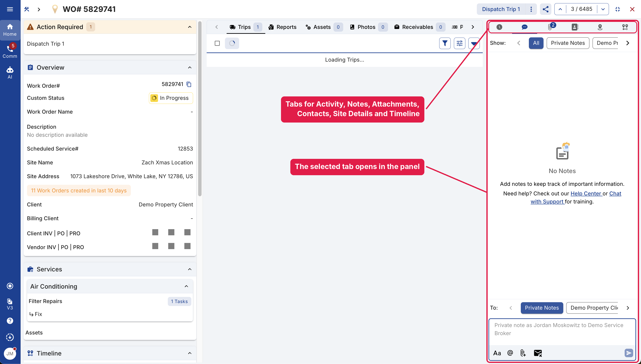641x364 pixels.
Task: Click 1 Tasks badge for Filter Repairs
Action: (x=179, y=302)
